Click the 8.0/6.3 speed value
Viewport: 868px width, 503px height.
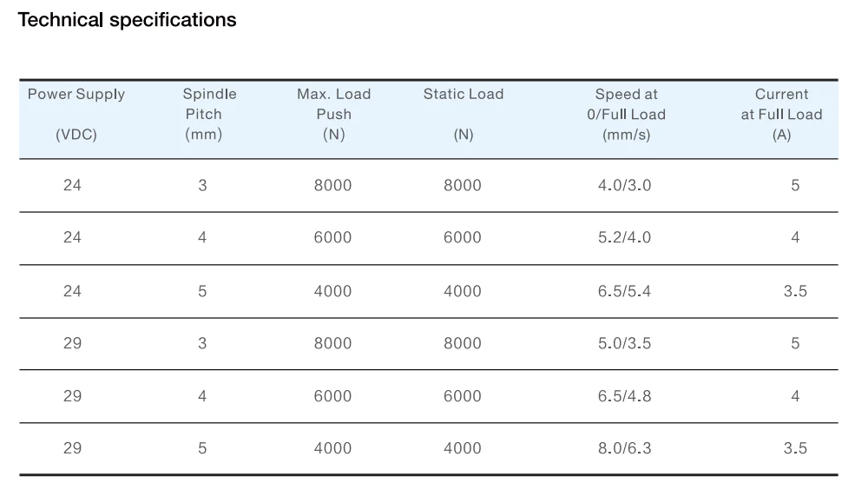click(x=624, y=448)
